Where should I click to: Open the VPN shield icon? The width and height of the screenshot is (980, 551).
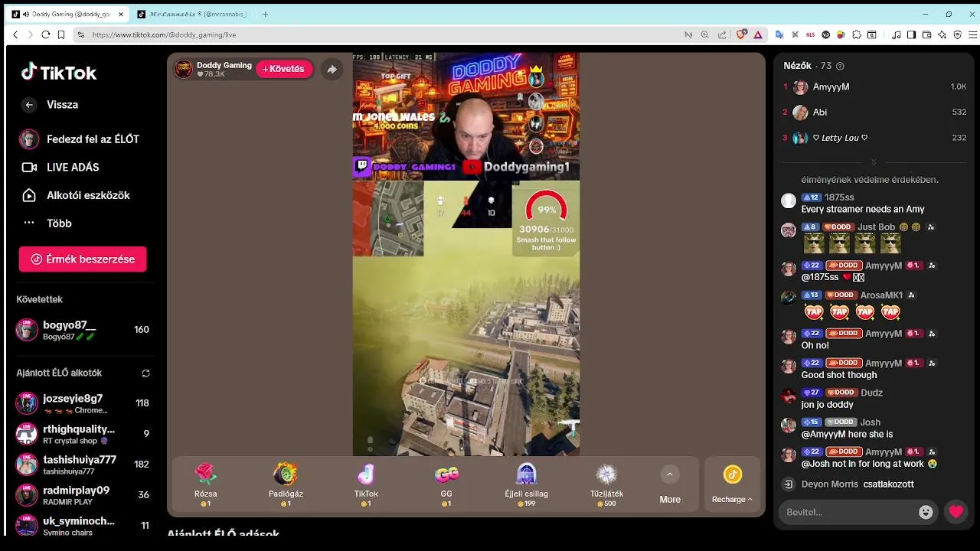click(x=958, y=34)
